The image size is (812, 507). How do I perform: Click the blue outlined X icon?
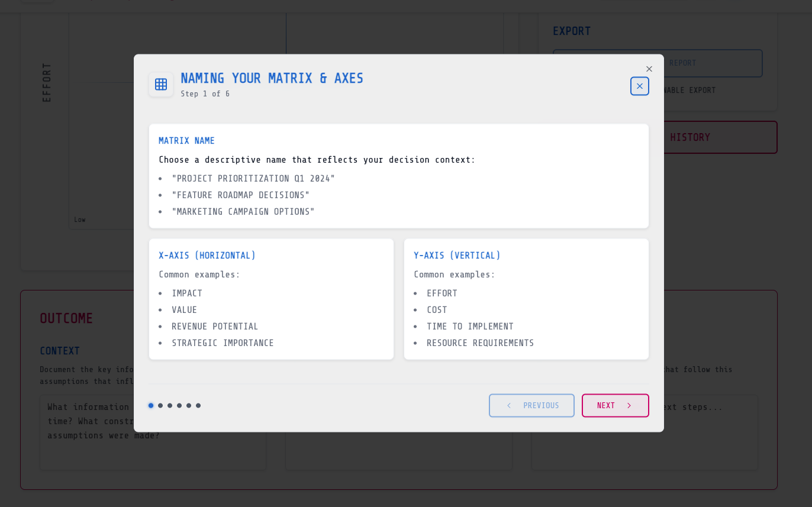click(639, 86)
